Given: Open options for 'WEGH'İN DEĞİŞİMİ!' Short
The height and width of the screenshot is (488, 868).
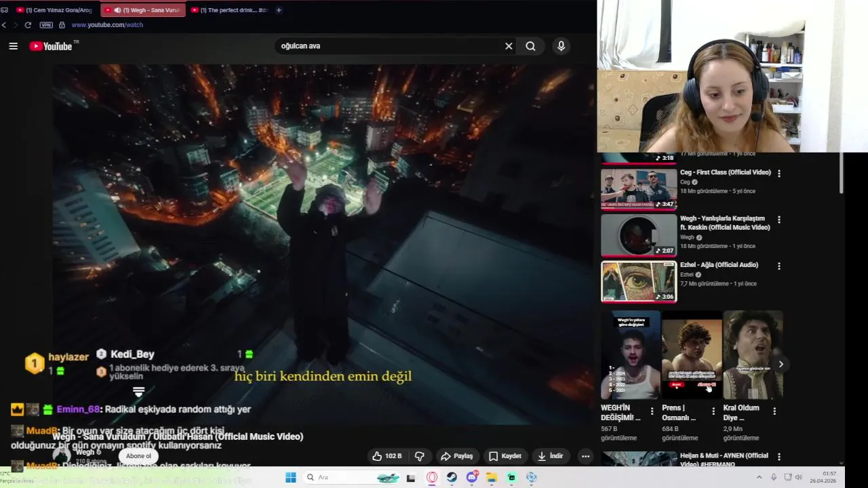Looking at the screenshot, I should pos(652,411).
